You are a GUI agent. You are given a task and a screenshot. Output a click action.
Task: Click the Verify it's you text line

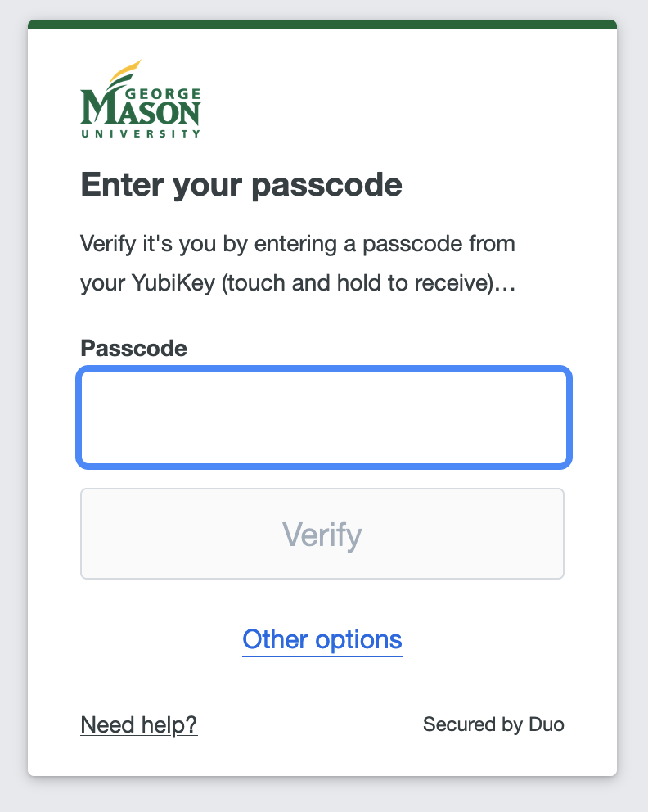(x=298, y=245)
